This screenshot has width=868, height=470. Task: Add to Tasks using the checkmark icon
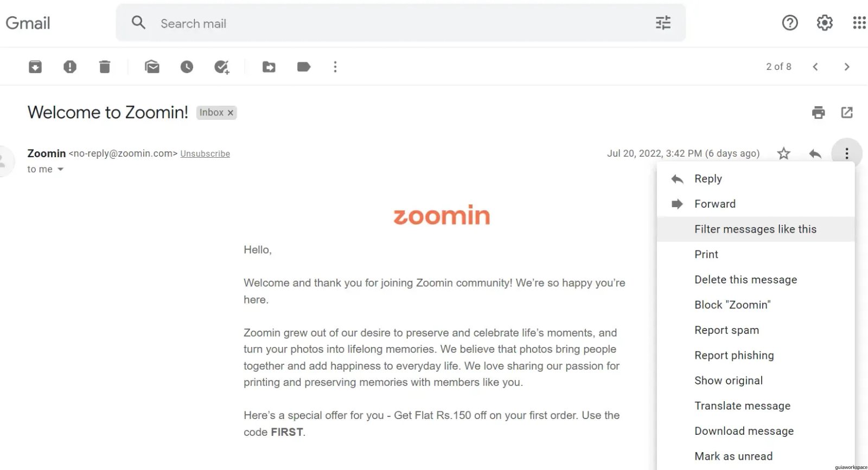[x=221, y=67]
